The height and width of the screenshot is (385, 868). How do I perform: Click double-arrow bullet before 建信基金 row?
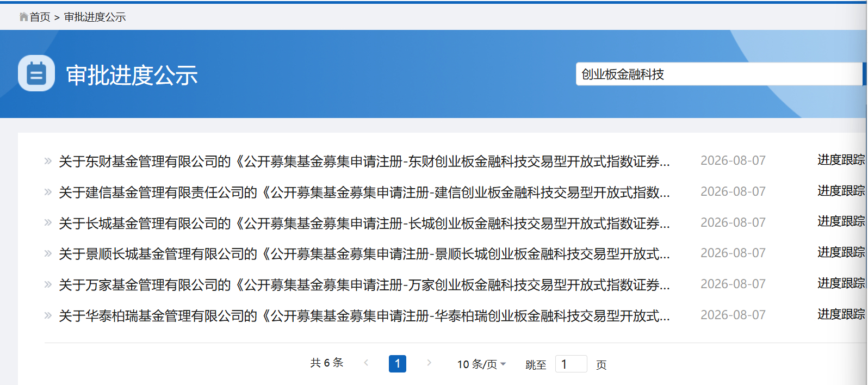[48, 192]
